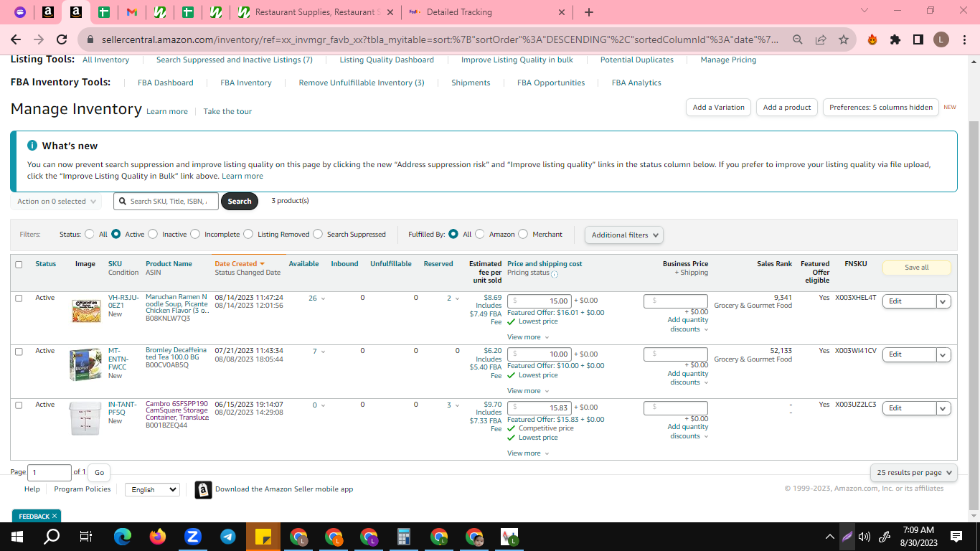980x551 pixels.
Task: Click the Maruchan Ramen product thumbnail
Action: point(86,311)
